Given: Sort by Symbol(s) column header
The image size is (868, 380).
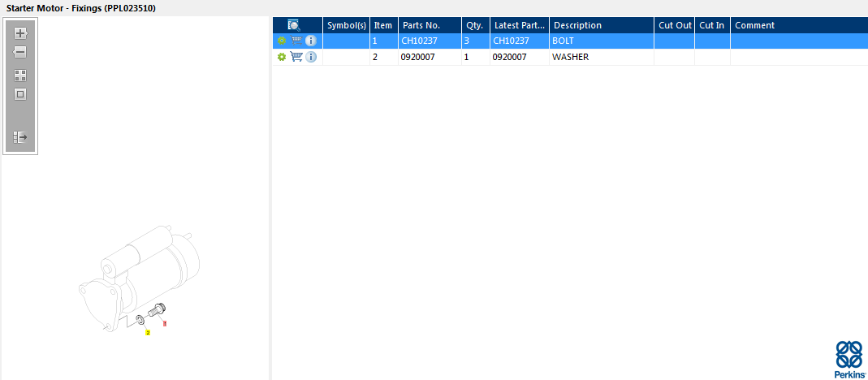Looking at the screenshot, I should 347,25.
